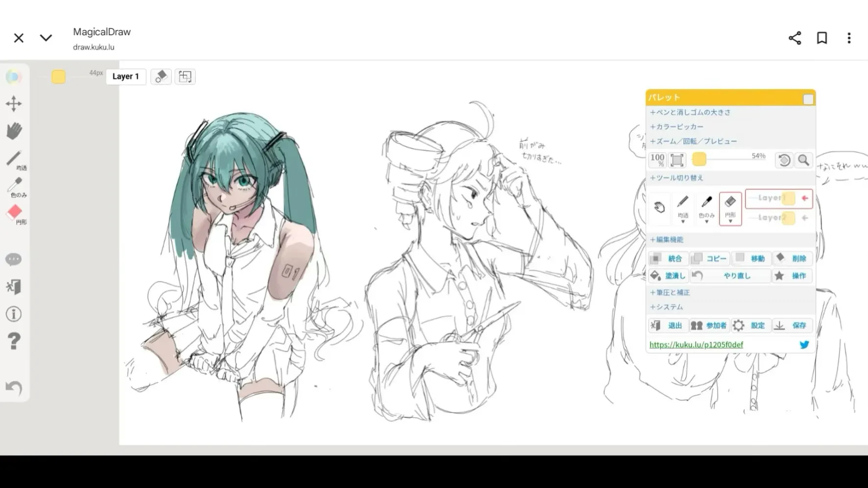Open the color wheel in left sidebar

(x=14, y=77)
